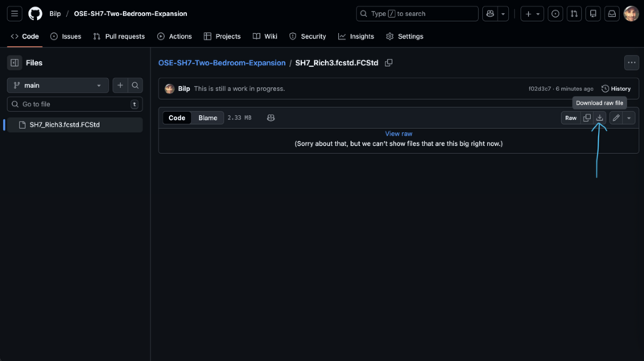Open the Raw file button
Viewport: 644px width, 361px height.
coord(571,118)
